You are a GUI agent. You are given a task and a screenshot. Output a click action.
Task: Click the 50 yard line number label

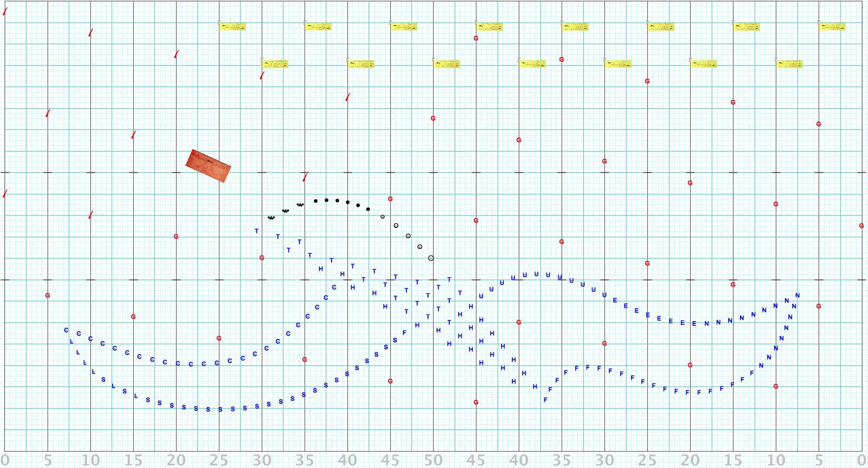[x=433, y=460]
